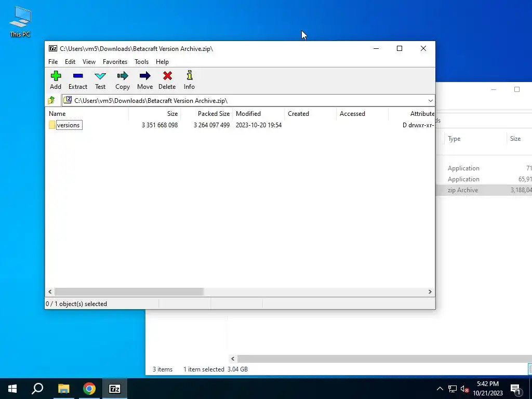The width and height of the screenshot is (532, 399).
Task: Sort by the Size column header
Action: click(x=154, y=114)
